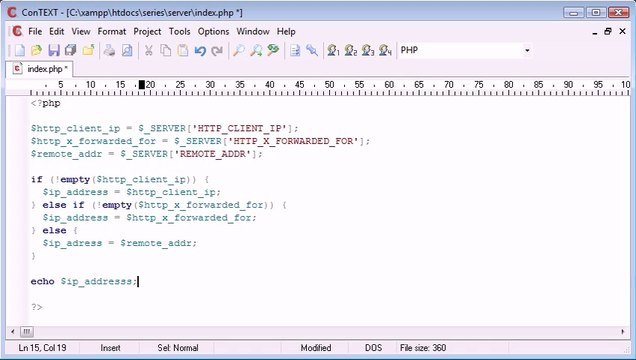Open the View menu

click(81, 31)
